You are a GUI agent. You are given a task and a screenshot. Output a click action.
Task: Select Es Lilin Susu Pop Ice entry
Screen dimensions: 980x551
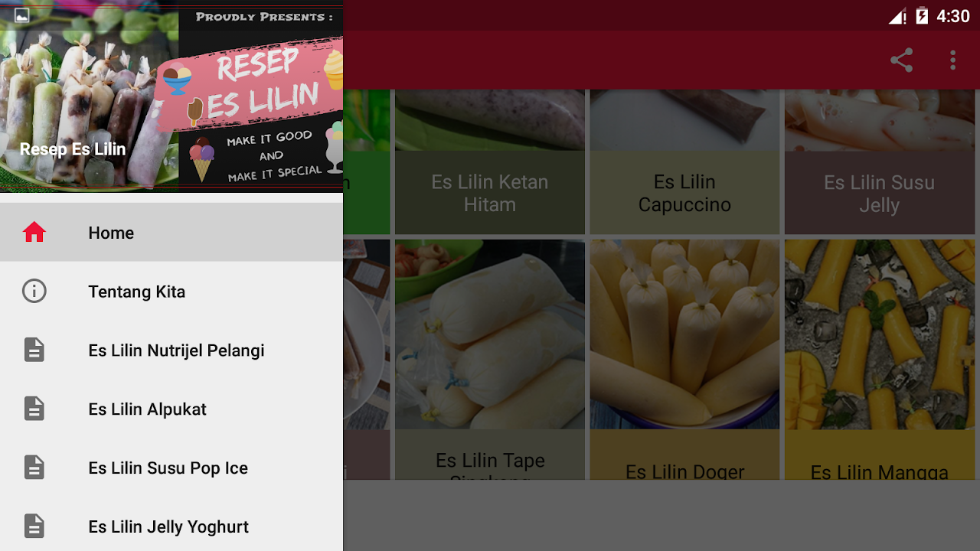[x=171, y=468]
